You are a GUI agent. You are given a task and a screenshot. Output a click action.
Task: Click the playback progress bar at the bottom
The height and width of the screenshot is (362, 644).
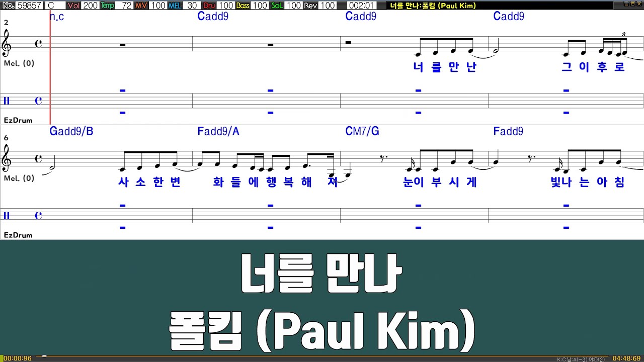click(x=322, y=356)
